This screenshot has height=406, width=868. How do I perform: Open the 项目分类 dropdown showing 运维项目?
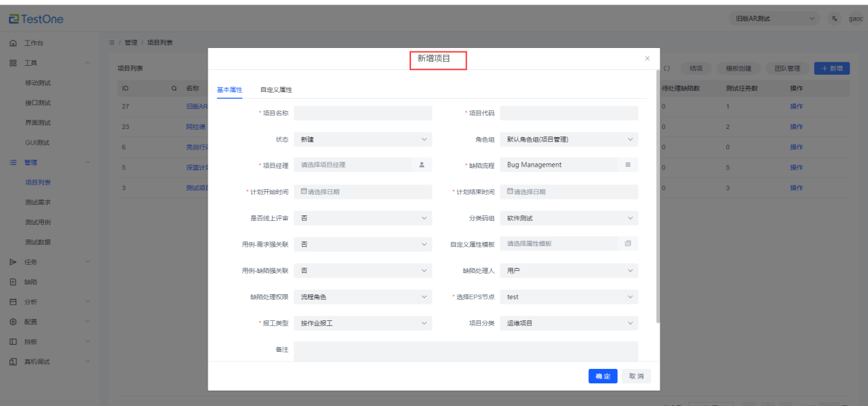(569, 323)
